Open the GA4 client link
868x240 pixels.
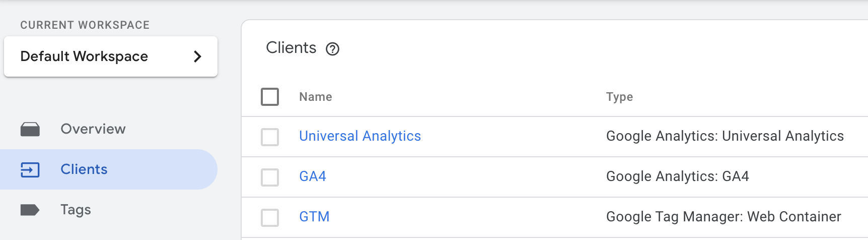[x=313, y=176]
